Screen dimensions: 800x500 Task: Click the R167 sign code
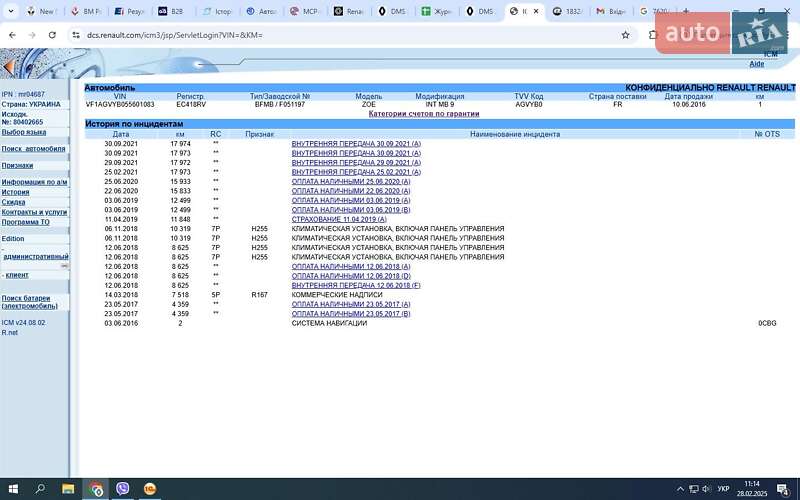260,295
